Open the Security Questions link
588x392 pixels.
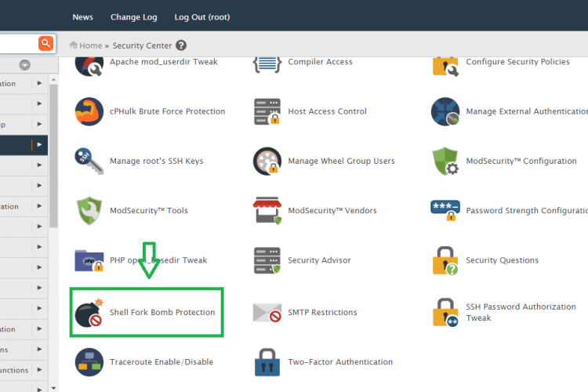(502, 260)
